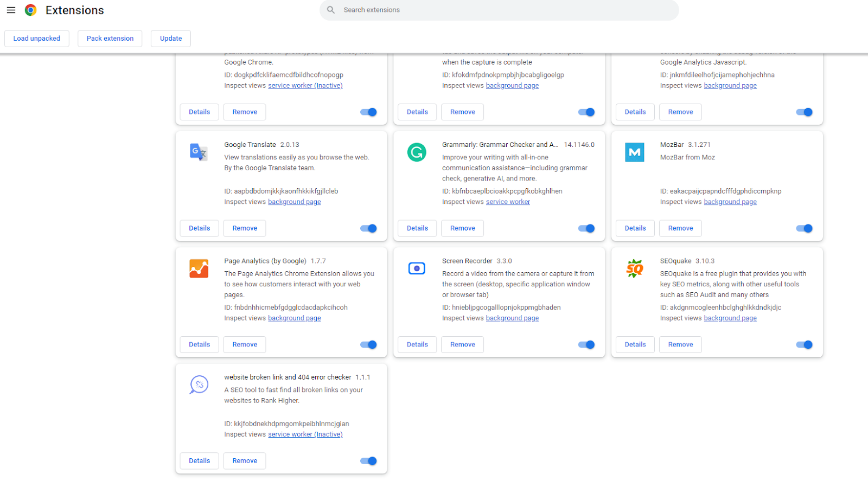Disable the SEOquake extension toggle
Image resolution: width=868 pixels, height=481 pixels.
804,345
